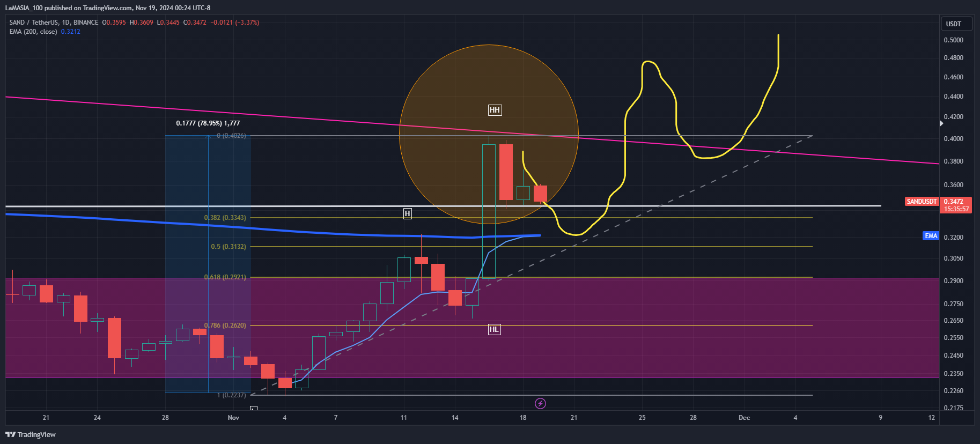Viewport: 980px width, 444px height.
Task: Click the 0.4000 price axis label
Action: tap(954, 139)
